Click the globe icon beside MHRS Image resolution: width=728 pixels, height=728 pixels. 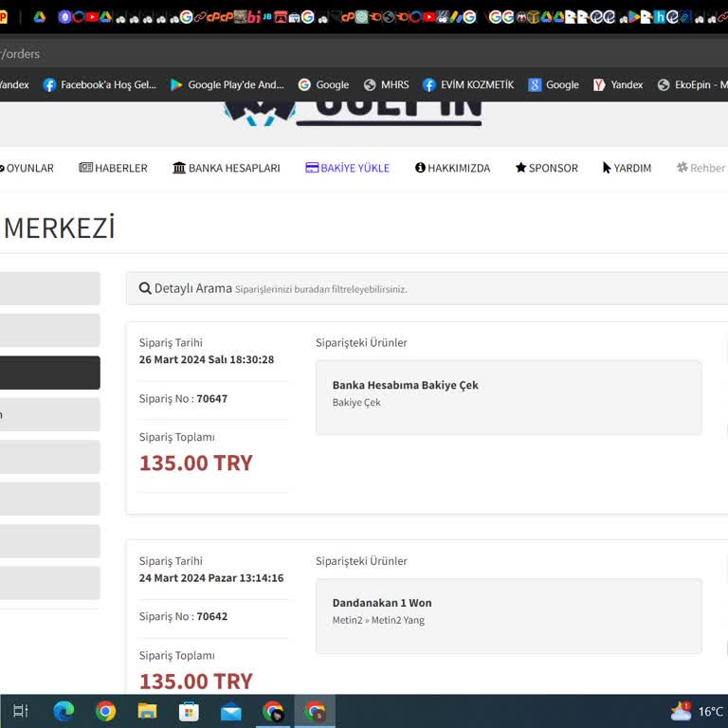coord(370,85)
